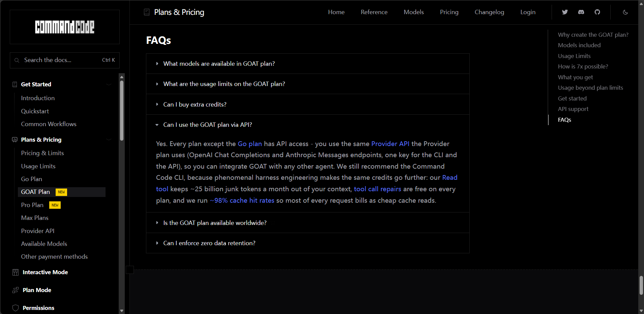Open Other payment methods in sidebar

click(x=54, y=257)
